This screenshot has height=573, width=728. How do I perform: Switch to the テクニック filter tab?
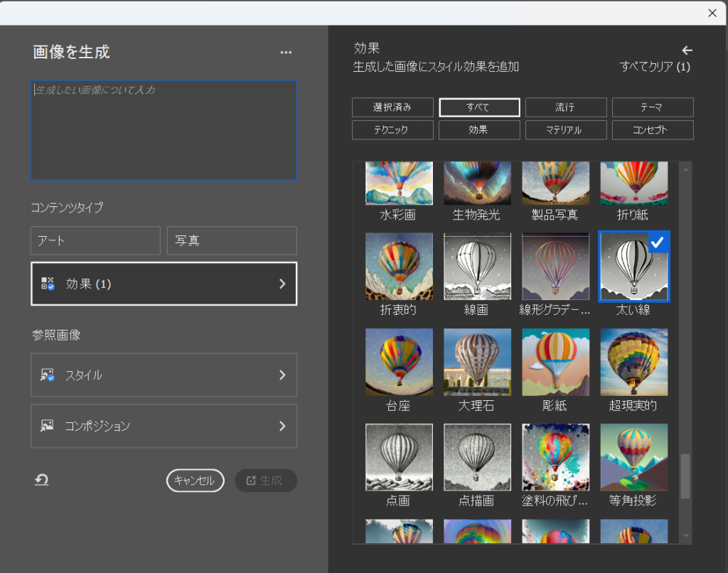(392, 130)
